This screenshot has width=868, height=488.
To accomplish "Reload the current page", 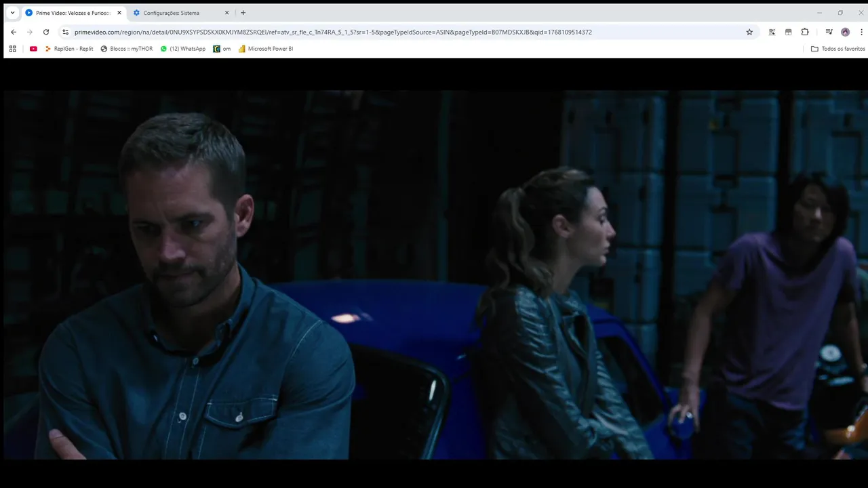I will [x=46, y=32].
